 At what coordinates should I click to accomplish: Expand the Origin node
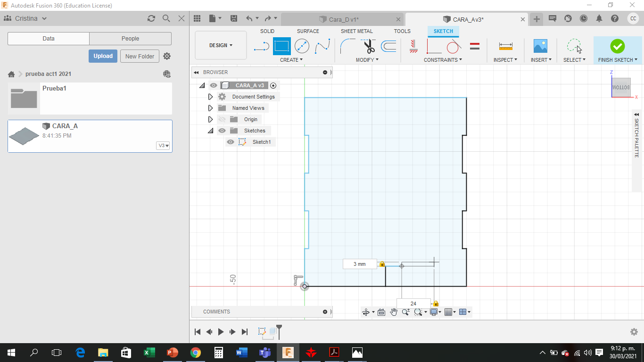click(210, 119)
